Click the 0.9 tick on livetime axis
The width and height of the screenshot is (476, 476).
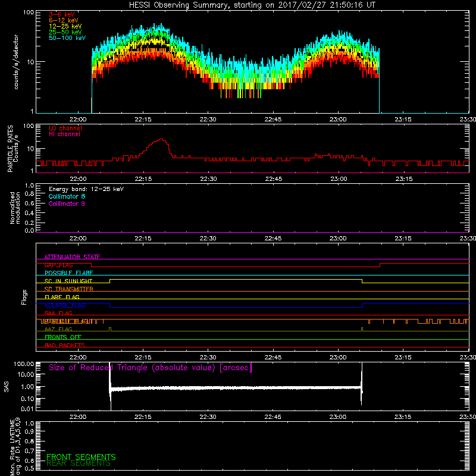pyautogui.click(x=29, y=432)
